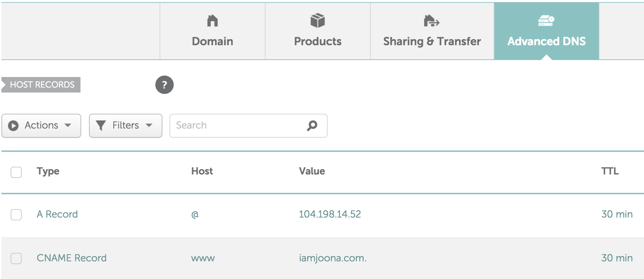Click the @ host value
Image resolution: width=644 pixels, height=279 pixels.
point(195,214)
